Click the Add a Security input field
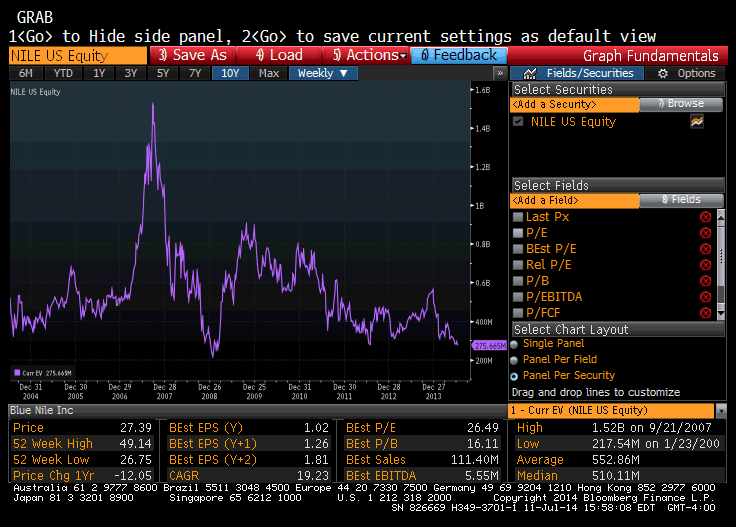Image resolution: width=736 pixels, height=527 pixels. pos(575,104)
